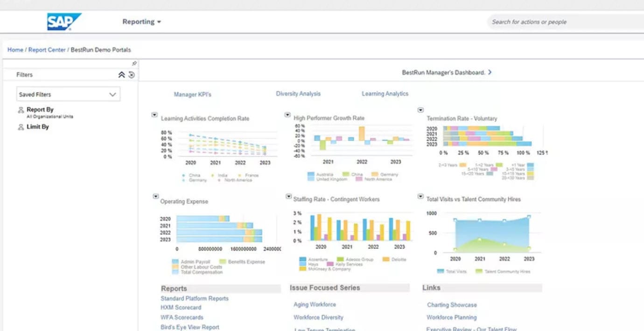Open the Saved Filters dropdown
The height and width of the screenshot is (331, 644).
click(x=68, y=94)
